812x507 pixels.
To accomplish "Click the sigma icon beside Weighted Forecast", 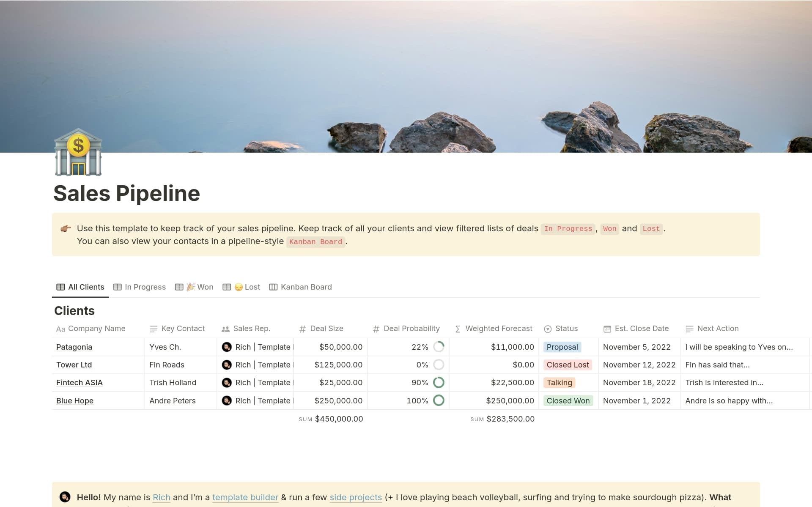I will 458,329.
